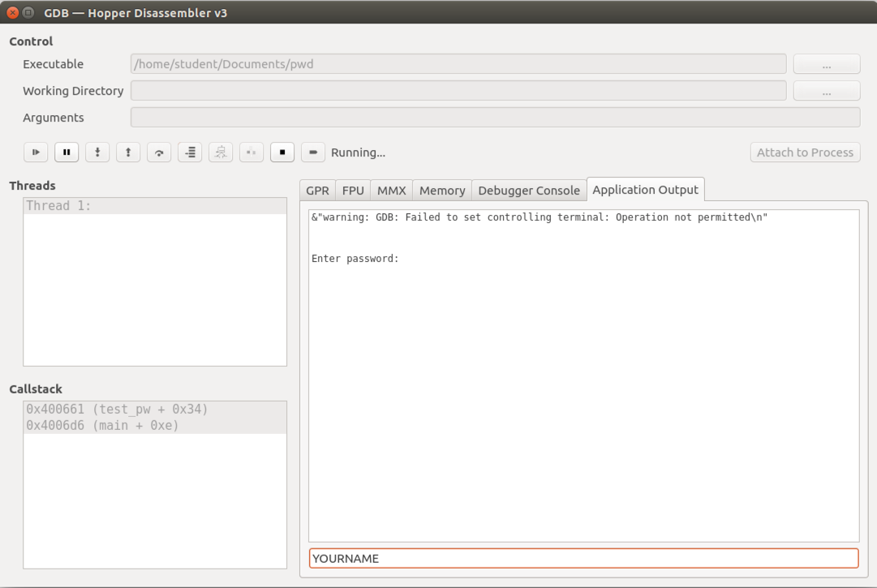Image resolution: width=877 pixels, height=588 pixels.
Task: Click the Enter password: output line
Action: point(355,258)
